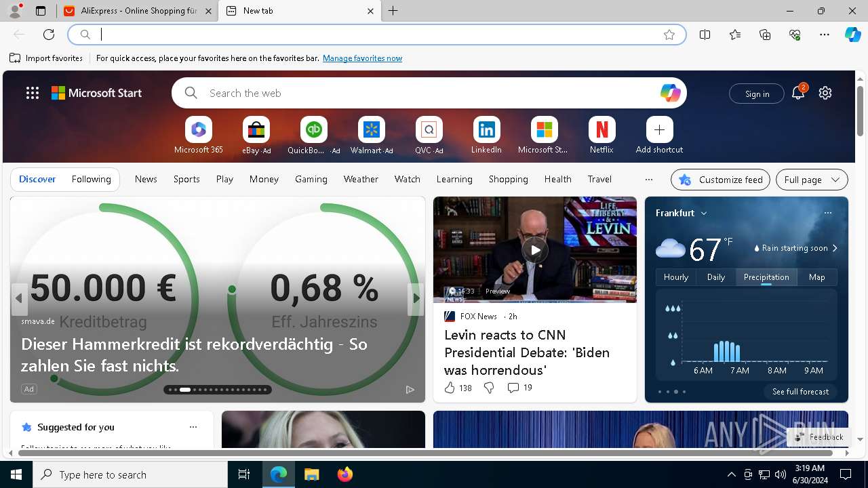This screenshot has height=488, width=868.
Task: Show more feed categories ellipsis
Action: (649, 180)
